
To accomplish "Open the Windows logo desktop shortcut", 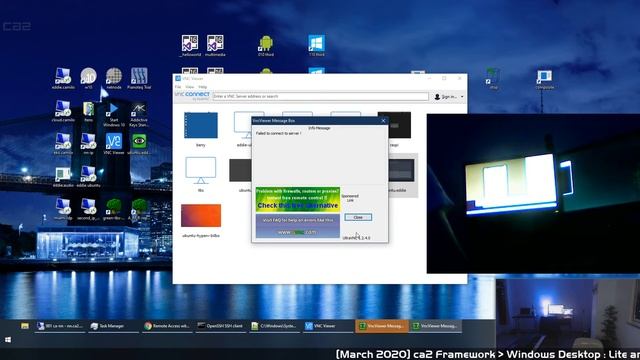I will point(317,45).
